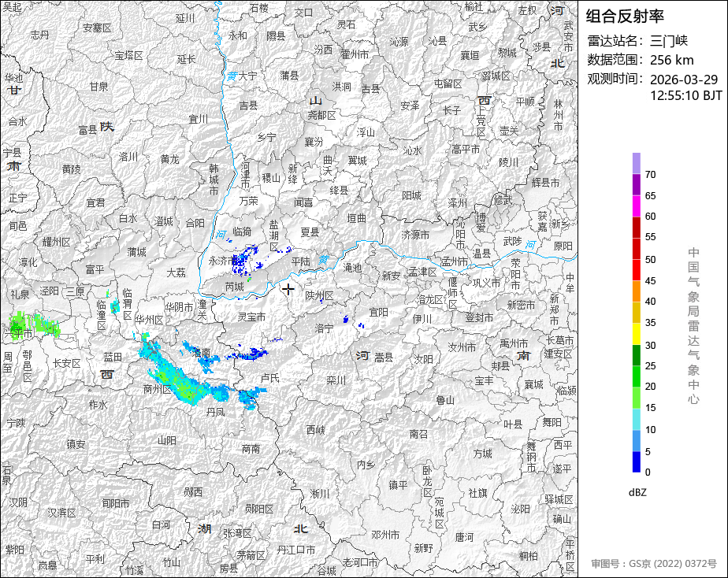Select the orange 40–45 dBZ legend band

tap(636, 291)
